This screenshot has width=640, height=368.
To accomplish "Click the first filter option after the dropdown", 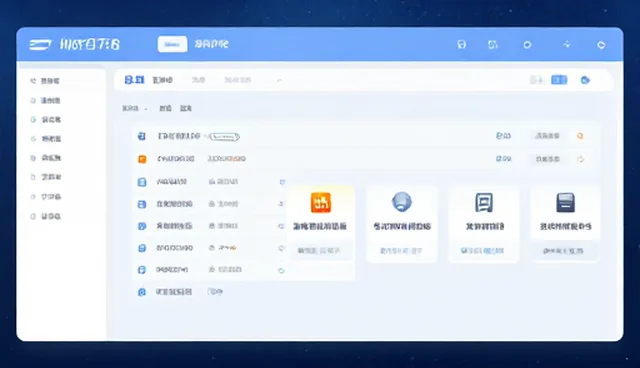I will tap(165, 109).
